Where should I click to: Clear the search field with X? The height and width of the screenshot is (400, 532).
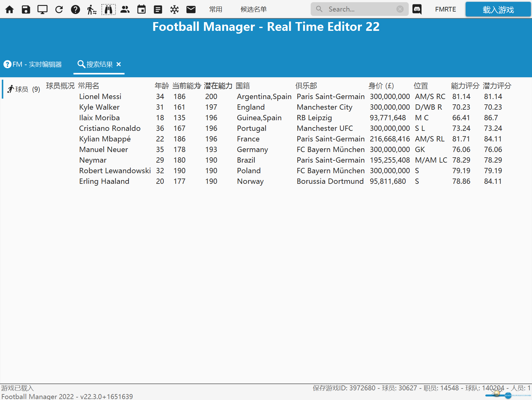click(x=400, y=9)
